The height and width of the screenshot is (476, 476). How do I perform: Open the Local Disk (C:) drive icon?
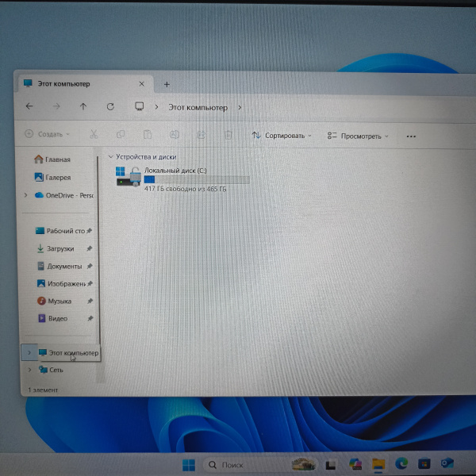(128, 176)
